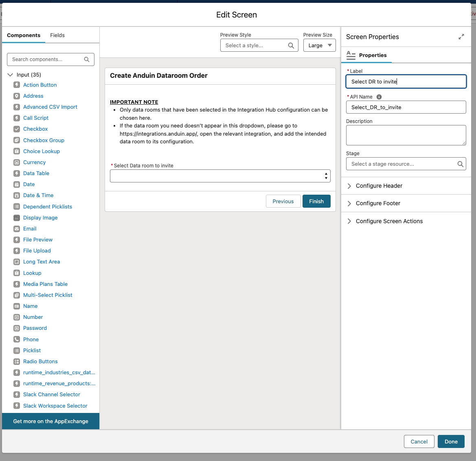The image size is (476, 461).
Task: Click the Lookup component link
Action: tap(32, 273)
